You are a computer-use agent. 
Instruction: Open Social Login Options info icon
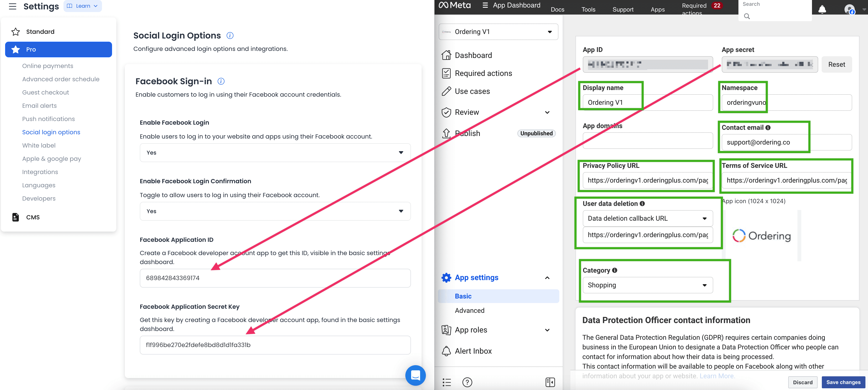[x=230, y=35]
